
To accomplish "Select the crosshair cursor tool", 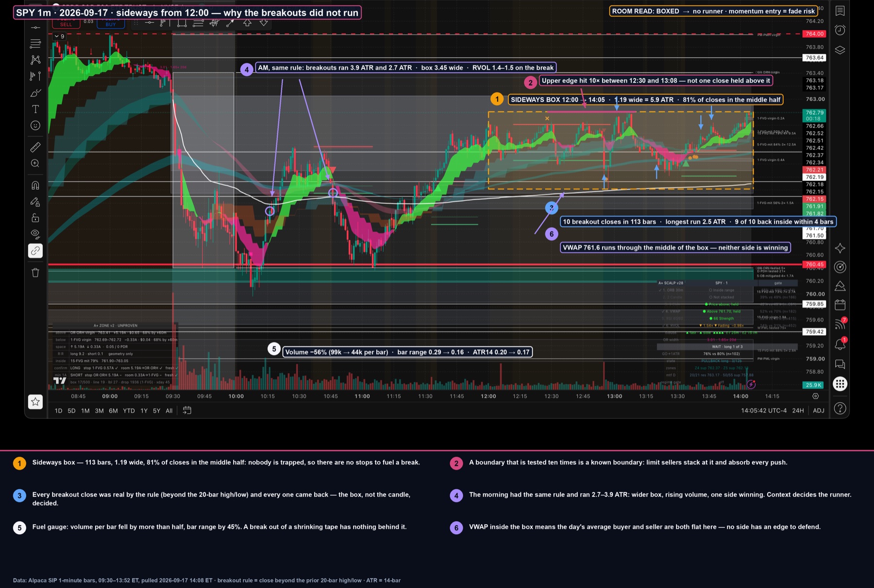I will [x=35, y=28].
